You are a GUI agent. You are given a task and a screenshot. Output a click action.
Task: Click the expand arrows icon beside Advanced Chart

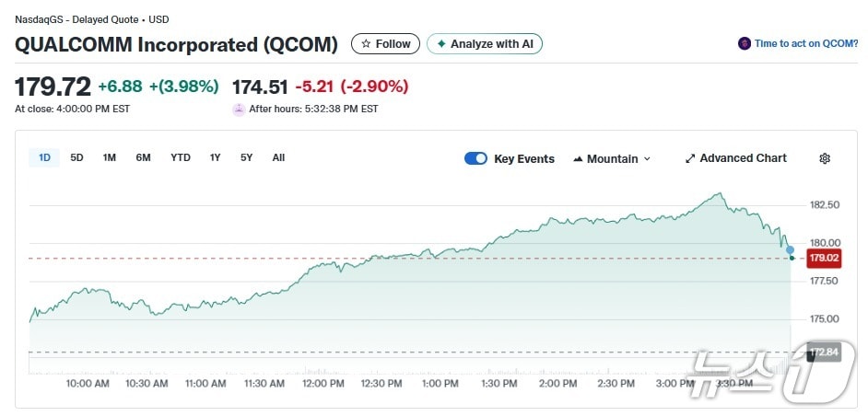[x=690, y=158]
